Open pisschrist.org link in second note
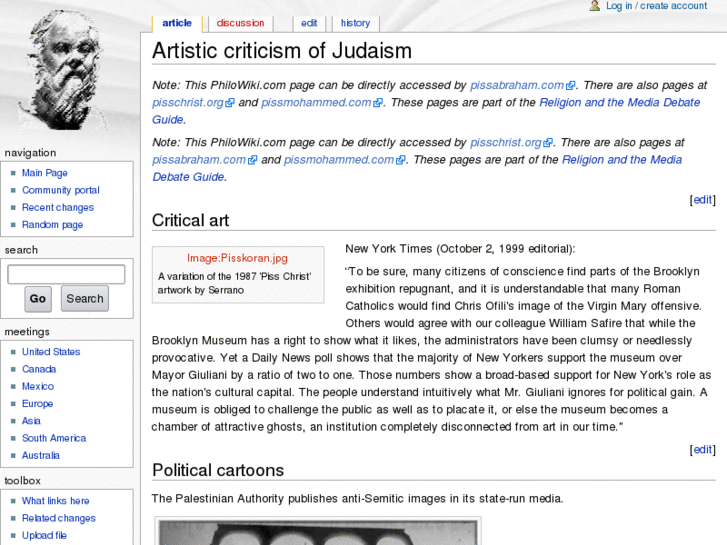Image resolution: width=727 pixels, height=545 pixels. tap(511, 142)
